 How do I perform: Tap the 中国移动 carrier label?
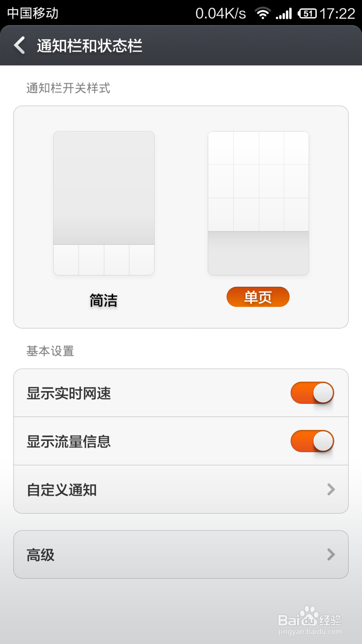[x=33, y=13]
